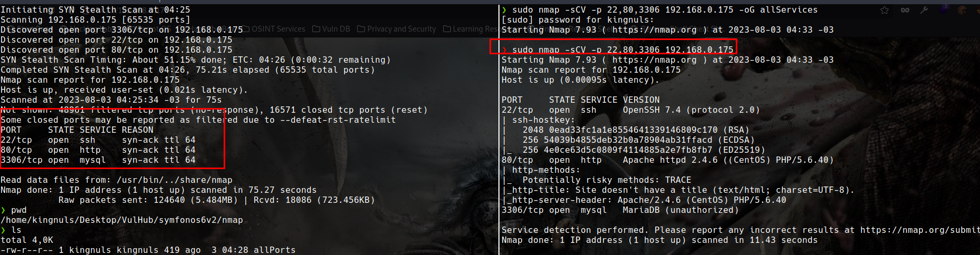Click the https://nmap.org/submit link text
The width and height of the screenshot is (980, 255).
pos(920,230)
